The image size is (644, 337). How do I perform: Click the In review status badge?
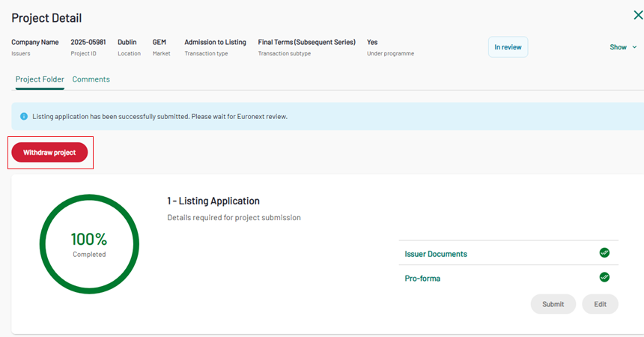point(508,47)
